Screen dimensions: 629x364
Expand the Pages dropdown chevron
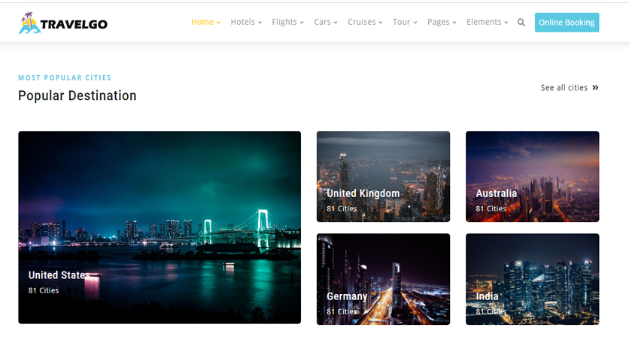pyautogui.click(x=454, y=23)
